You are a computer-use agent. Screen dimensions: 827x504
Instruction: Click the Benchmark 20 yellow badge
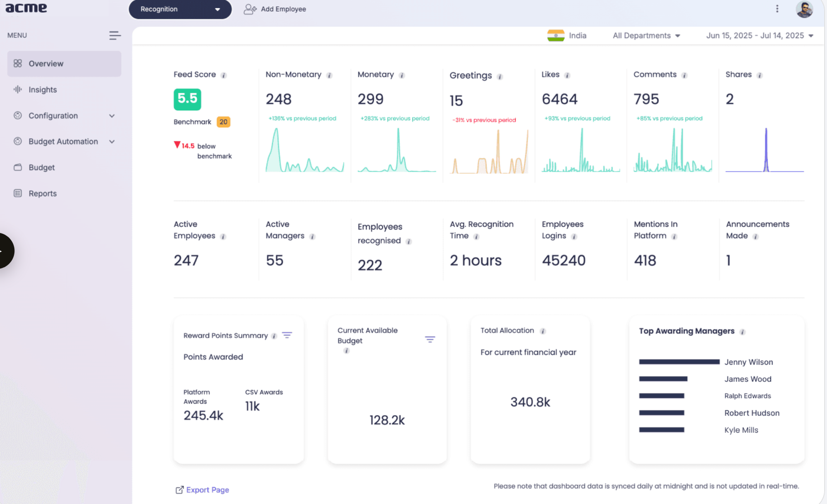(223, 122)
